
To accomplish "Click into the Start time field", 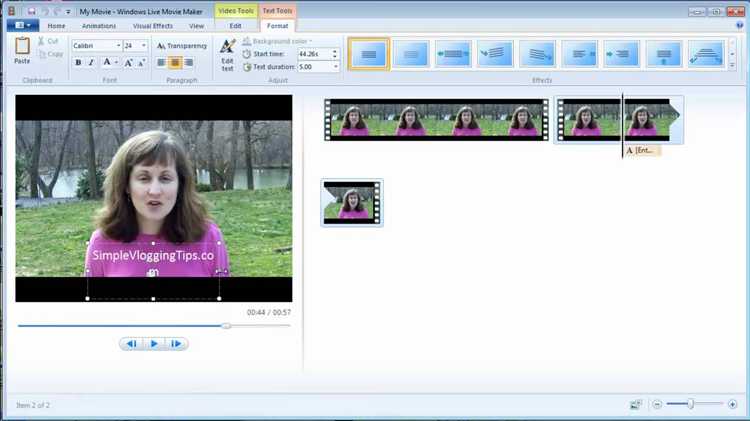I will pos(314,54).
